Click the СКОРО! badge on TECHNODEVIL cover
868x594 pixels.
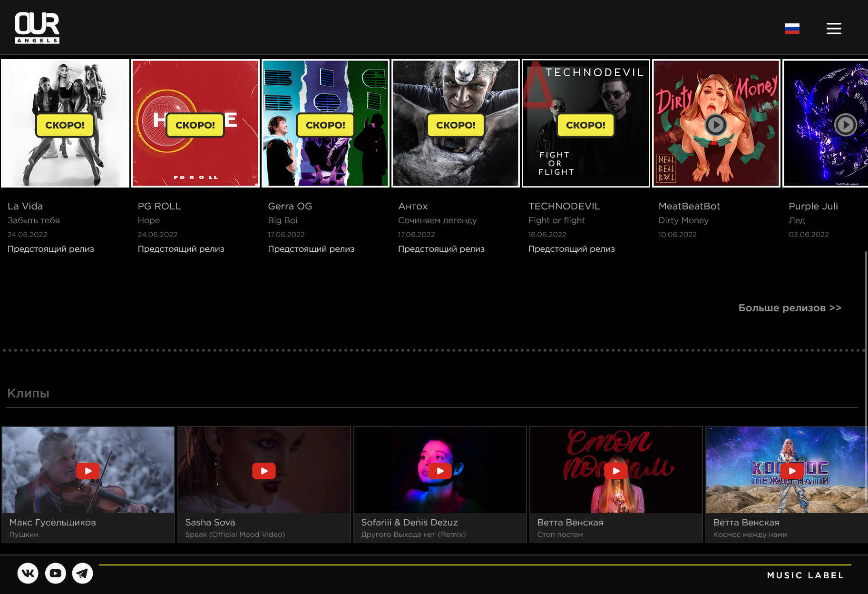[585, 125]
